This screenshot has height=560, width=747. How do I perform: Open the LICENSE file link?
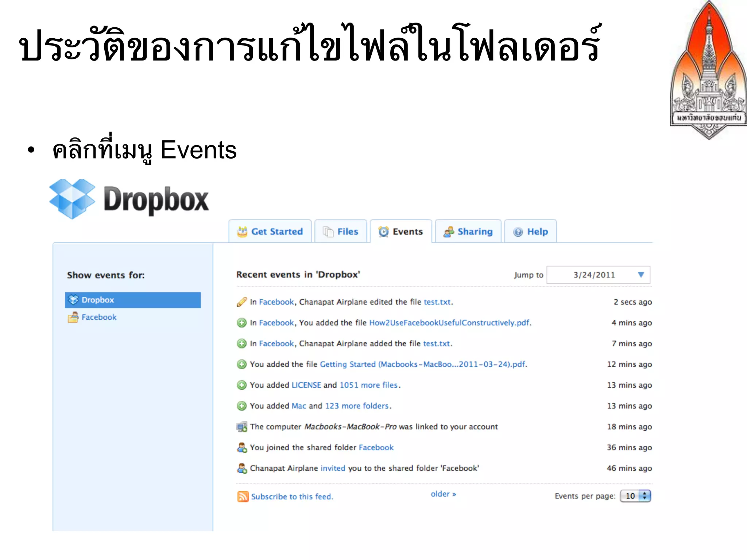[x=306, y=385]
